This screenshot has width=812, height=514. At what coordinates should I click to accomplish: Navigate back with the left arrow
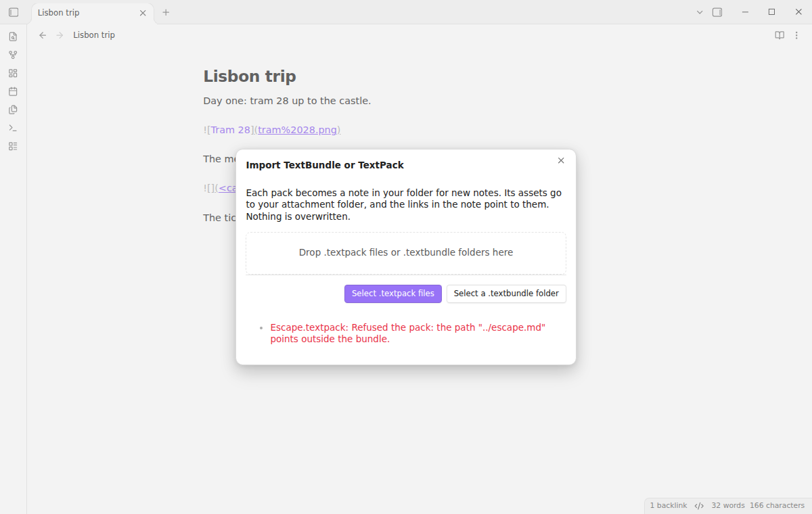tap(43, 35)
